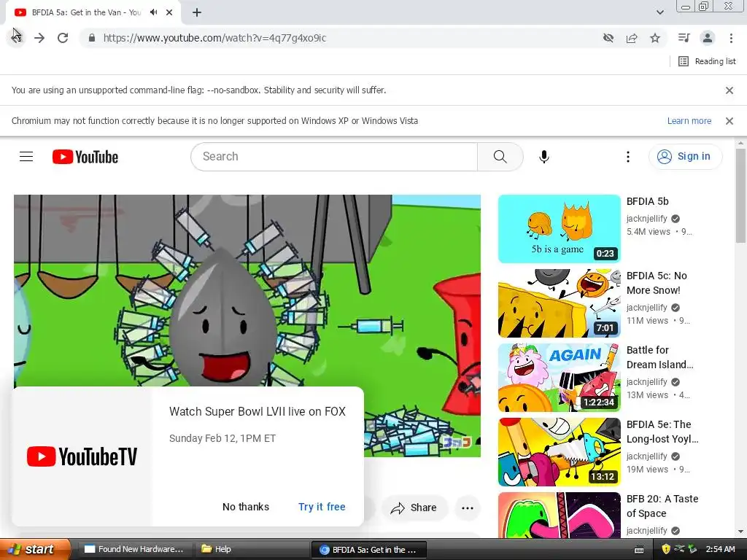Start voice search with the microphone icon

point(544,157)
